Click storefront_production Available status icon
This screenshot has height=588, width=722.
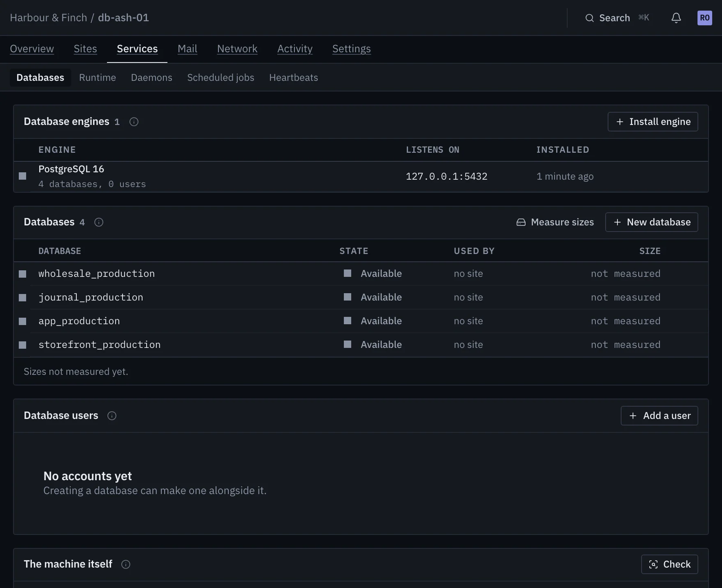click(x=348, y=344)
